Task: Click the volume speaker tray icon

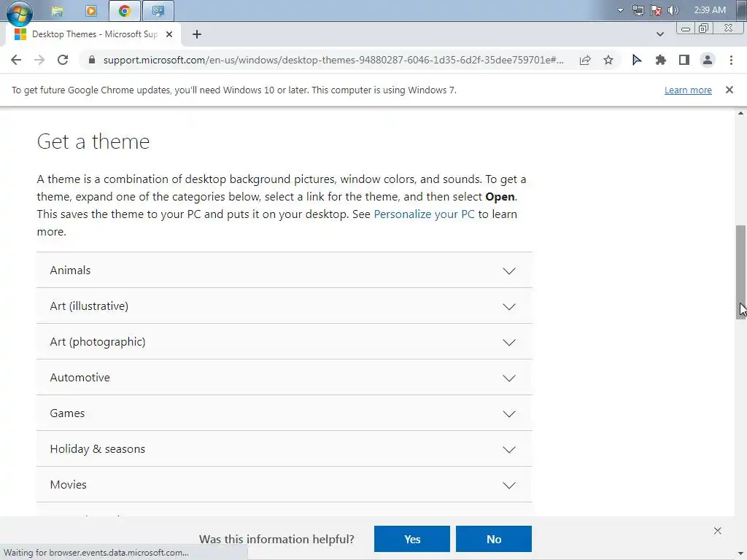Action: (x=673, y=10)
